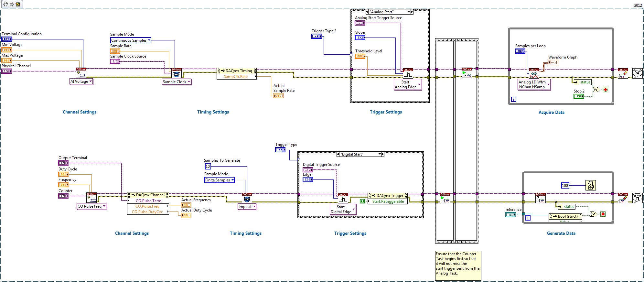The height and width of the screenshot is (282, 644).
Task: Go to next case of Analog Start structure
Action: click(412, 12)
